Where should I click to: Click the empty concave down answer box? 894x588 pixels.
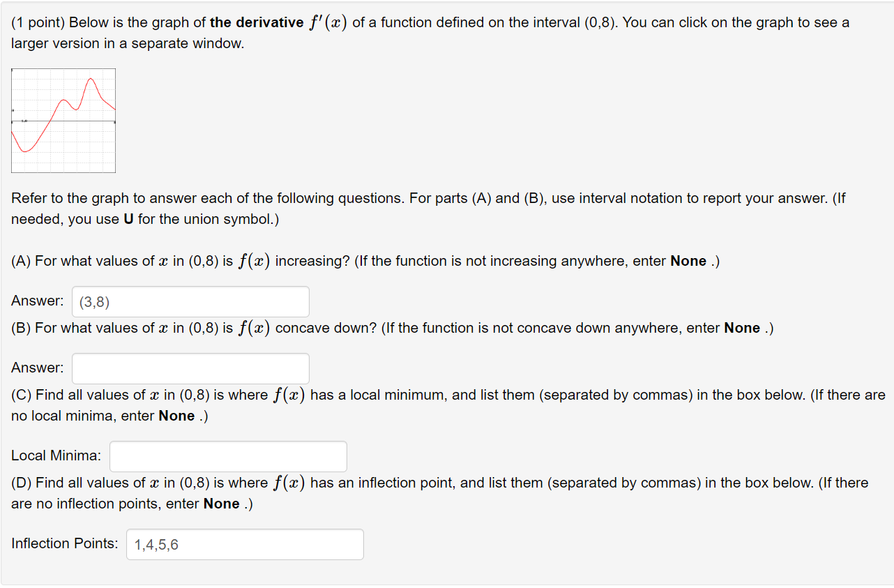190,368
